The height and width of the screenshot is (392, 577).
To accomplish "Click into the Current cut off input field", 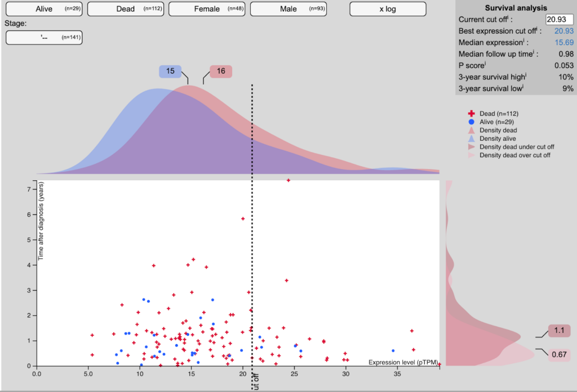I will (559, 19).
